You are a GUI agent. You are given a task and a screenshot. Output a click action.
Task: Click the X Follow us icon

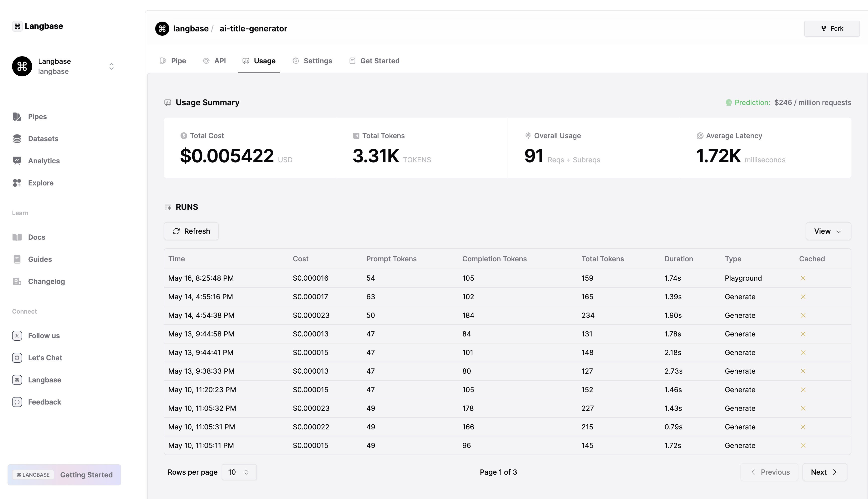[17, 335]
